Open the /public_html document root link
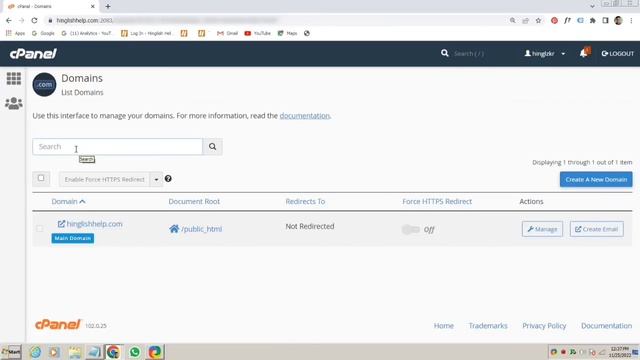The image size is (640, 360). click(196, 229)
